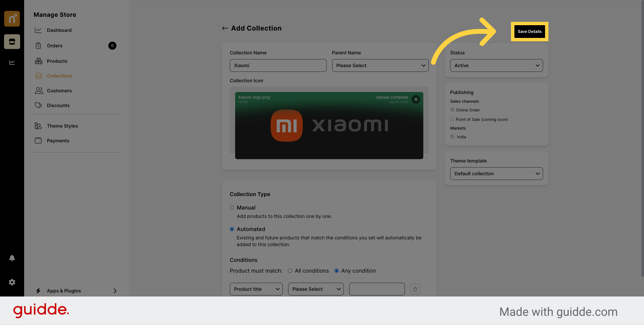Screen dimensions: 644x325
Task: Open the analytics chart icon in rail
Action: (12, 62)
